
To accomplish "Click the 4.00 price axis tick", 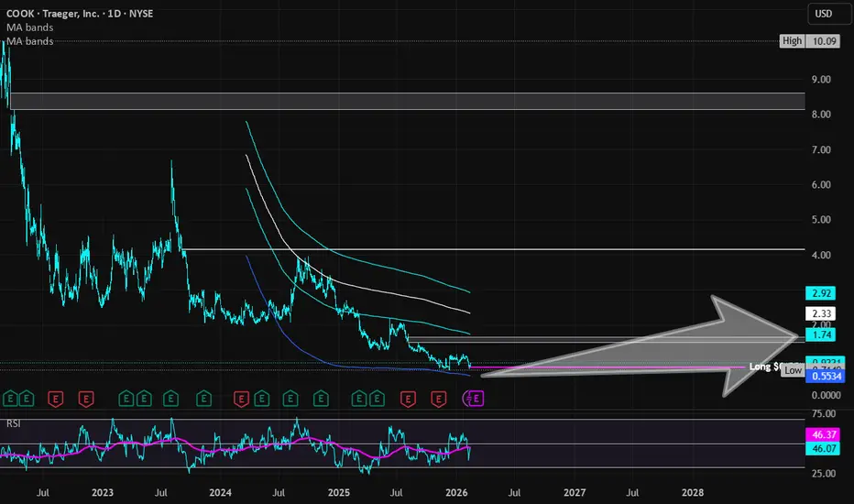I will point(821,255).
